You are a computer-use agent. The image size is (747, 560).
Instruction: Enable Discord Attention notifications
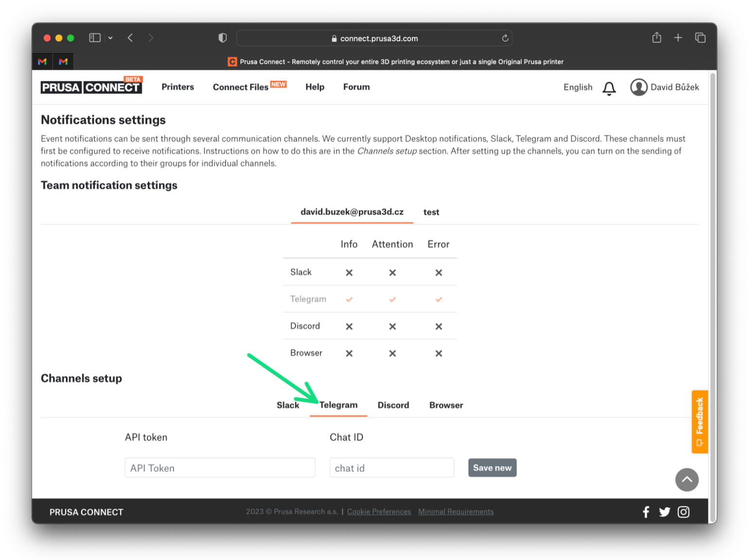(x=392, y=326)
